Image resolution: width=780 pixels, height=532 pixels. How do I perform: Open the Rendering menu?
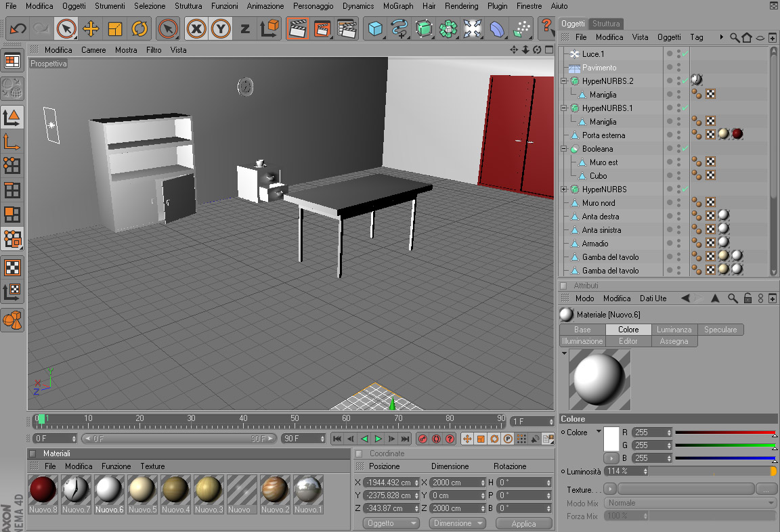[x=461, y=6]
